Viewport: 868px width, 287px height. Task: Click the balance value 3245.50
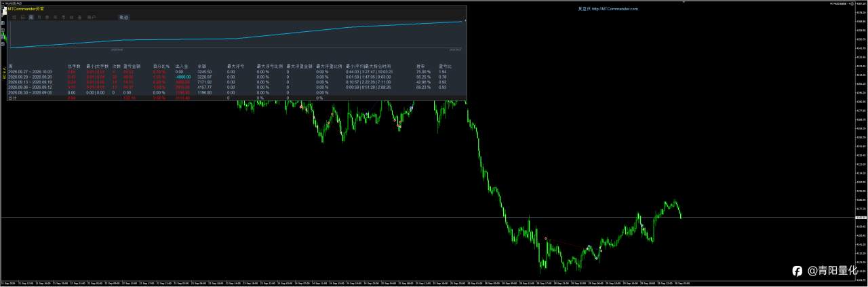tap(205, 71)
